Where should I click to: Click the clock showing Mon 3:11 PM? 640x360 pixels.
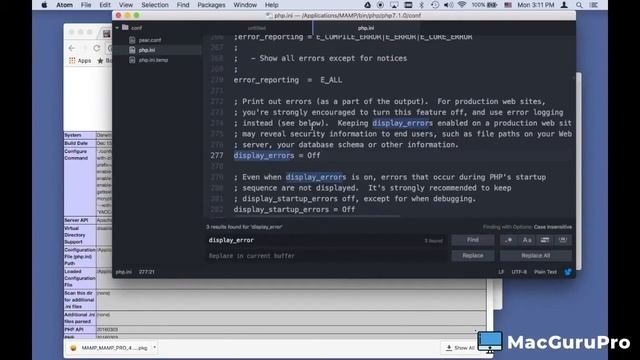pos(536,5)
